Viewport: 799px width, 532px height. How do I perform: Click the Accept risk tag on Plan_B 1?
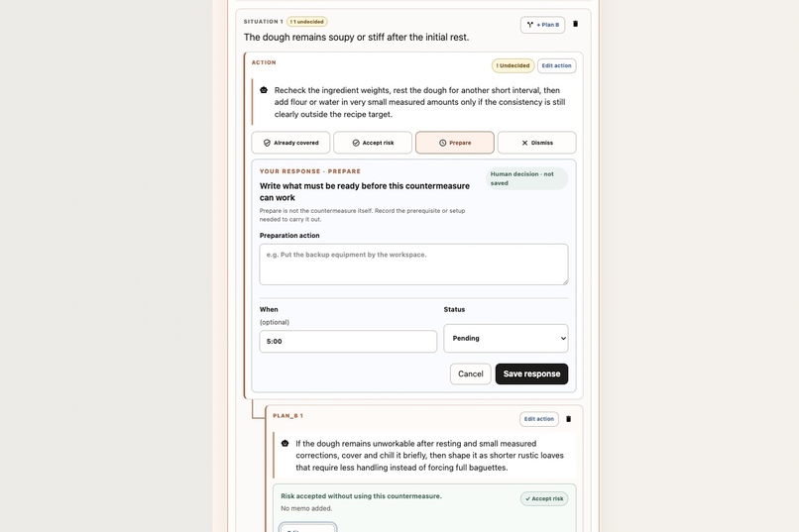coord(544,498)
